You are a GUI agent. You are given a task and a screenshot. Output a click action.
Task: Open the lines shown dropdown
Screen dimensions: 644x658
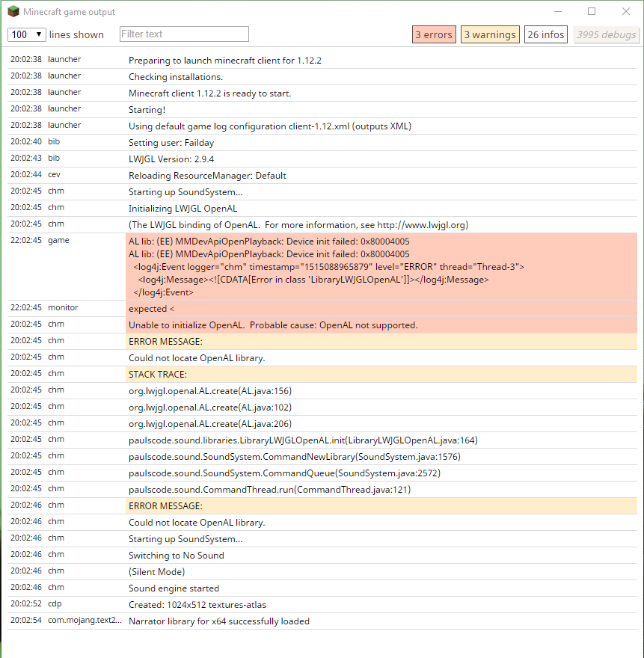[x=26, y=34]
